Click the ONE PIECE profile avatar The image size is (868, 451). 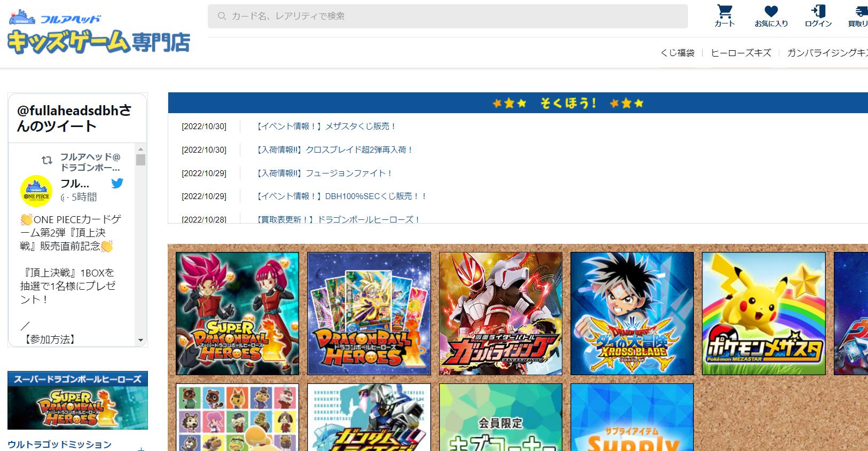tap(36, 191)
